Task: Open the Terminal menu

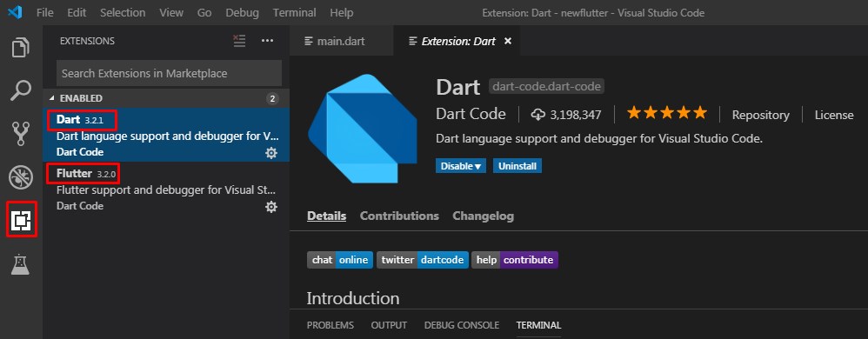Action: coord(295,12)
